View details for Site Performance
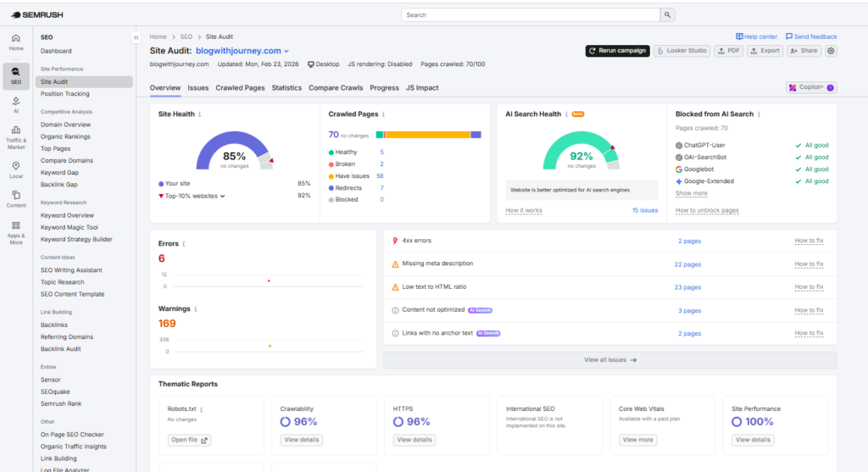868x472 pixels. tap(753, 440)
